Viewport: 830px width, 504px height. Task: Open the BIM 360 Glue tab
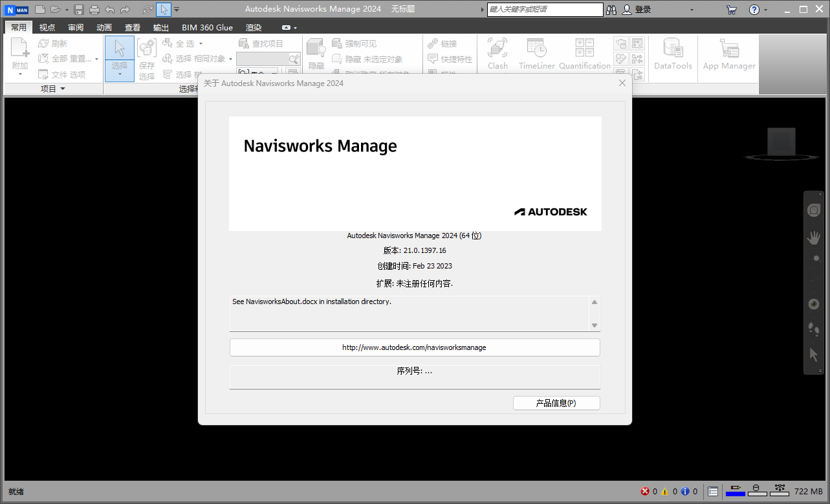[x=207, y=27]
